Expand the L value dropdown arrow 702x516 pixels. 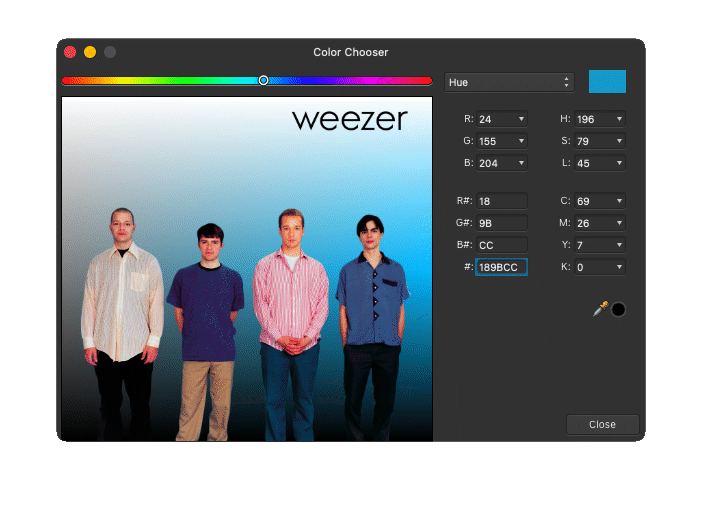(x=619, y=163)
